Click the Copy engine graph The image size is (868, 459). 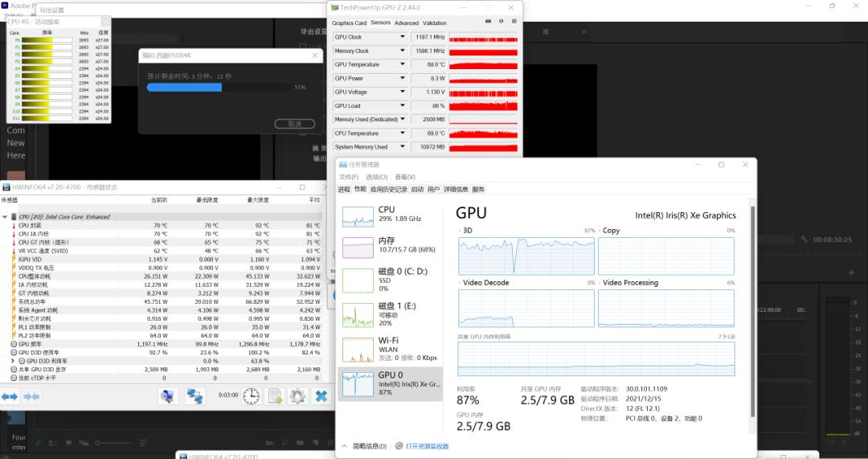[x=666, y=256]
